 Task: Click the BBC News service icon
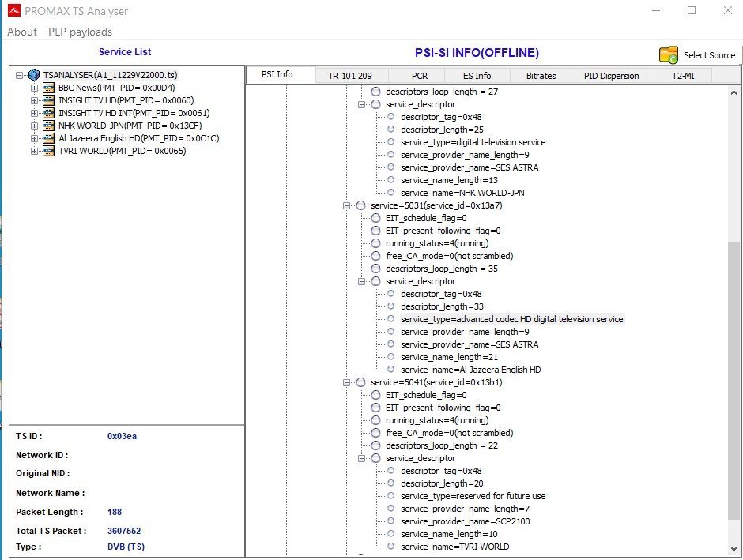point(48,88)
